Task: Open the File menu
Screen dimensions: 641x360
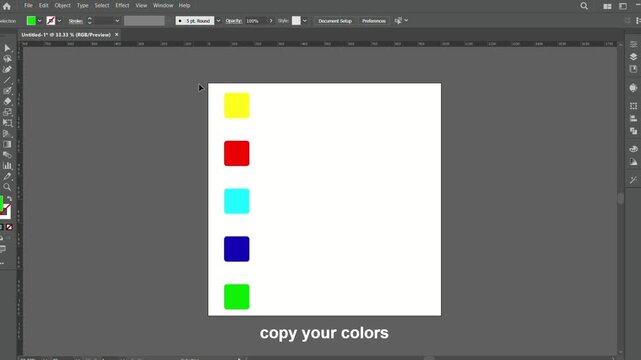Action: [x=28, y=6]
